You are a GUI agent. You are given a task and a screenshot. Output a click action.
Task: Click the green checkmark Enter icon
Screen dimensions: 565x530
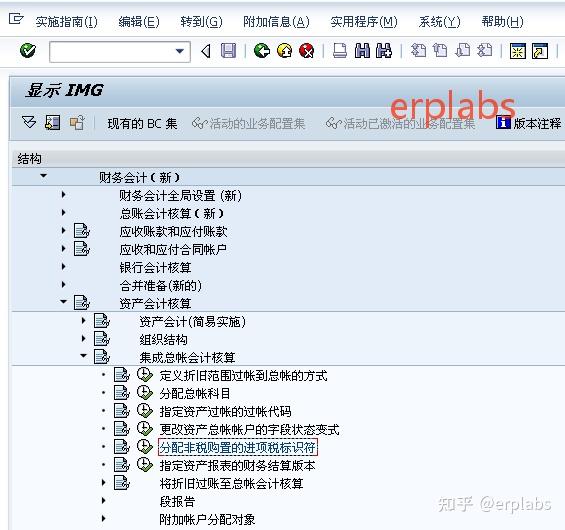28,50
